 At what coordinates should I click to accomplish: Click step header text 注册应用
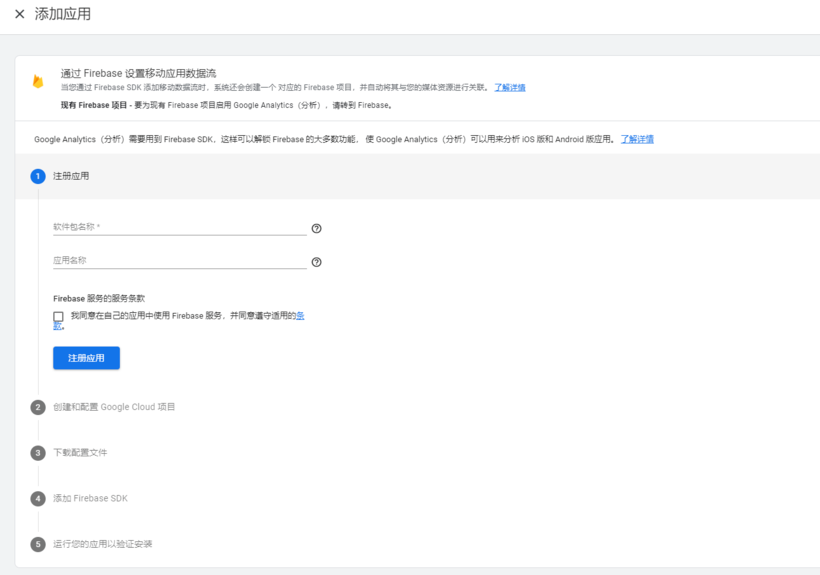(x=71, y=176)
